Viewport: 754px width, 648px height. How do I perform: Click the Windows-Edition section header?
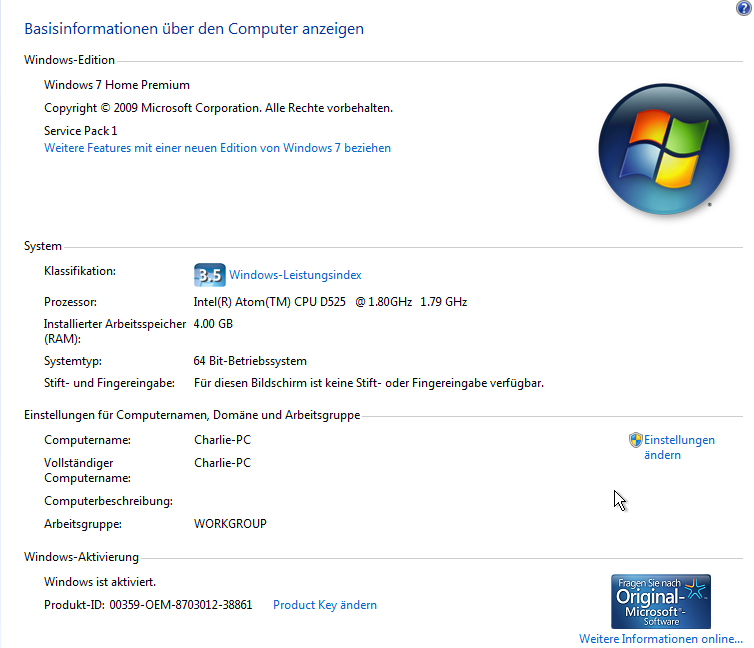[69, 60]
